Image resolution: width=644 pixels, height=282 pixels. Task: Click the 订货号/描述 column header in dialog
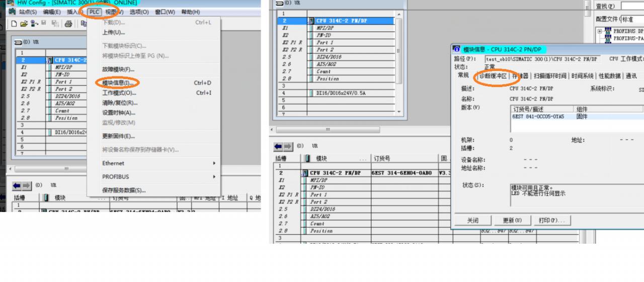[542, 109]
